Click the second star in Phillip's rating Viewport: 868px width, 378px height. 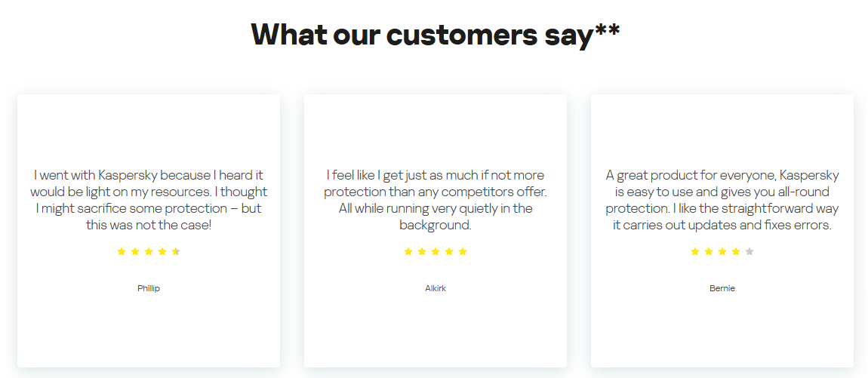click(135, 252)
